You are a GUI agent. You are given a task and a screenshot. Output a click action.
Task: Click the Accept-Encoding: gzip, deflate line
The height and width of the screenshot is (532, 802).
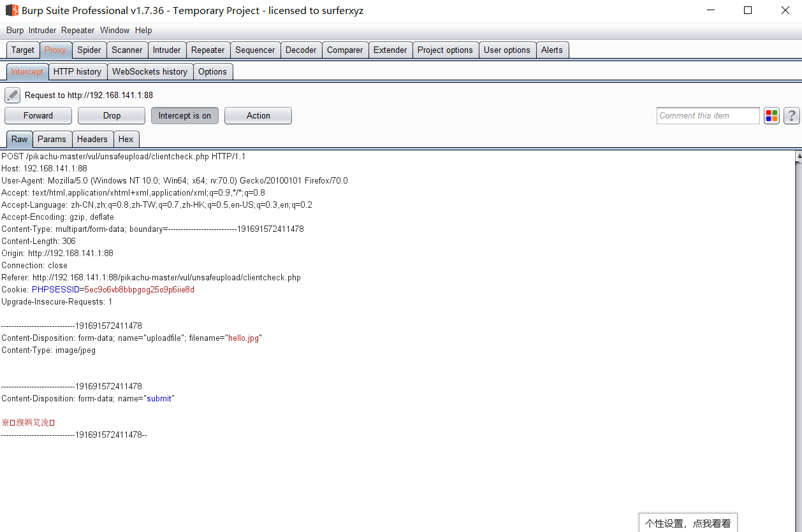click(x=58, y=217)
